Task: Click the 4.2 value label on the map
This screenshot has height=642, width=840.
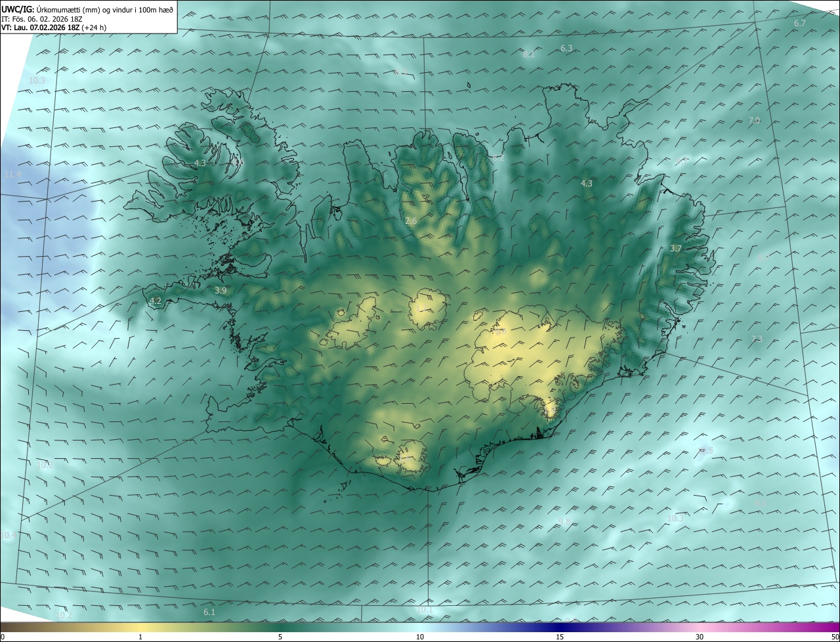Action: 156,301
